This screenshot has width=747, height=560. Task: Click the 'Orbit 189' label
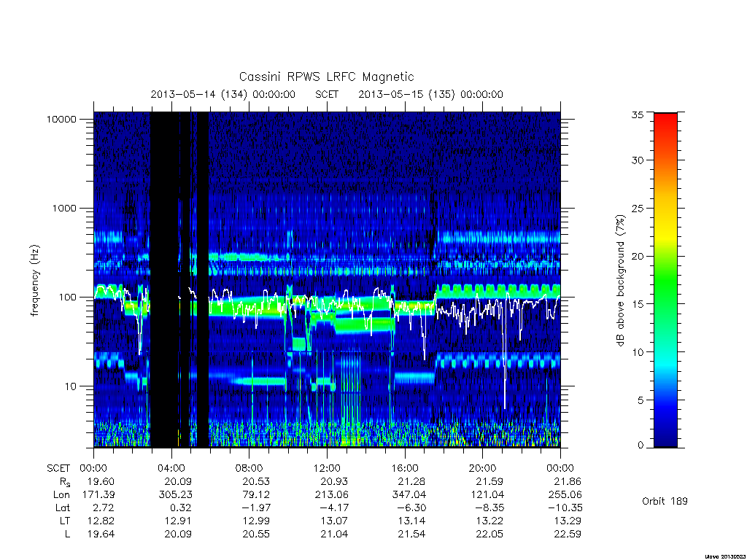665,501
